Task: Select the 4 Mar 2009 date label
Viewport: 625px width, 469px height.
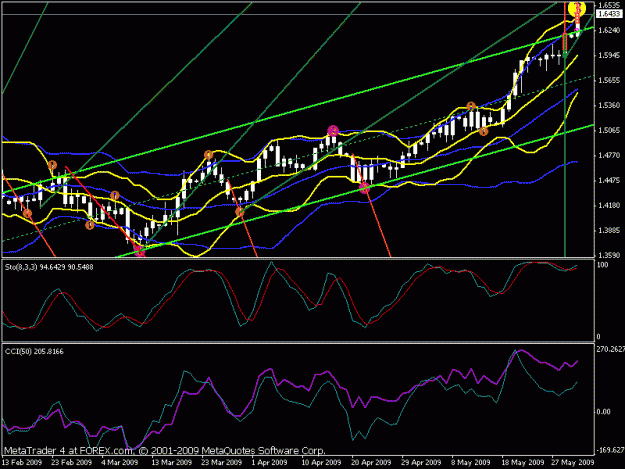Action: [120, 463]
